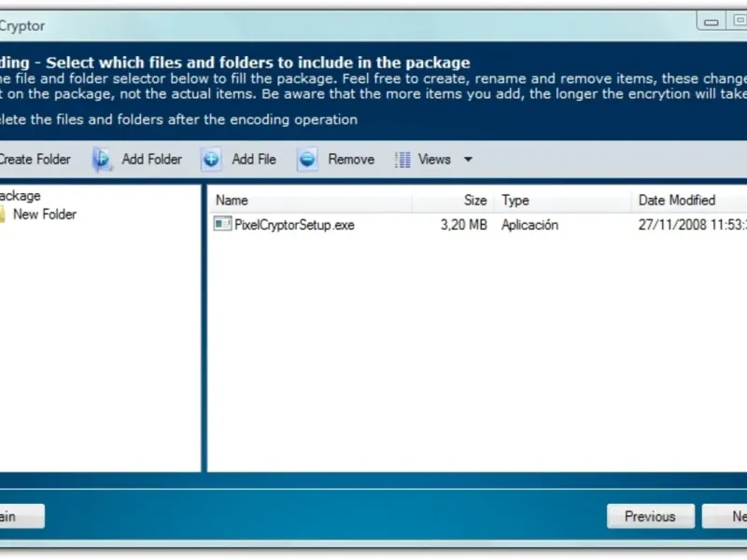This screenshot has width=747, height=560.
Task: Click the 3,20 MB size cell
Action: pos(463,225)
